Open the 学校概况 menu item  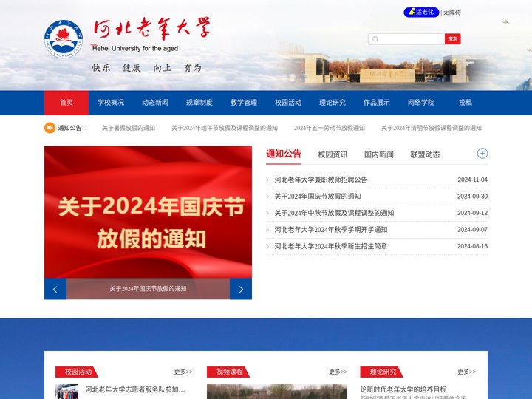click(x=111, y=103)
